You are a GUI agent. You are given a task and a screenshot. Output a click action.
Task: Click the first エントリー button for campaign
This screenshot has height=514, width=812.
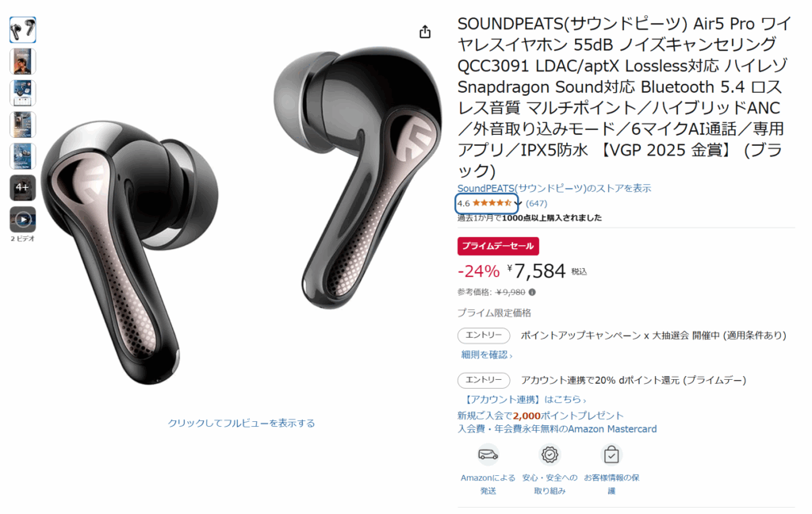tap(484, 336)
